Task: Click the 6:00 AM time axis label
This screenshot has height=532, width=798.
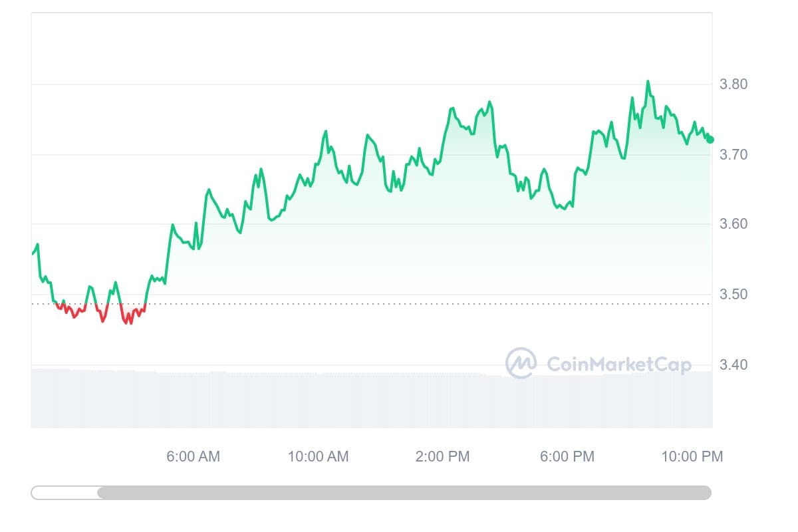Action: 193,457
